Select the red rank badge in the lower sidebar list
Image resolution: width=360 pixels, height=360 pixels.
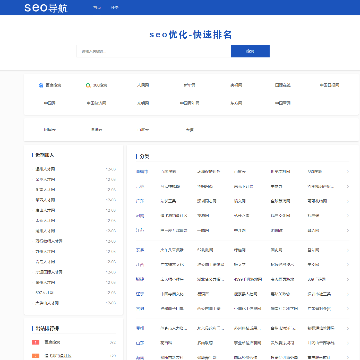click(35, 342)
